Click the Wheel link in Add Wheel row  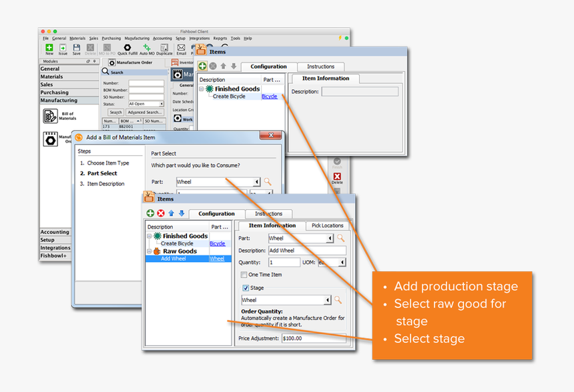217,259
